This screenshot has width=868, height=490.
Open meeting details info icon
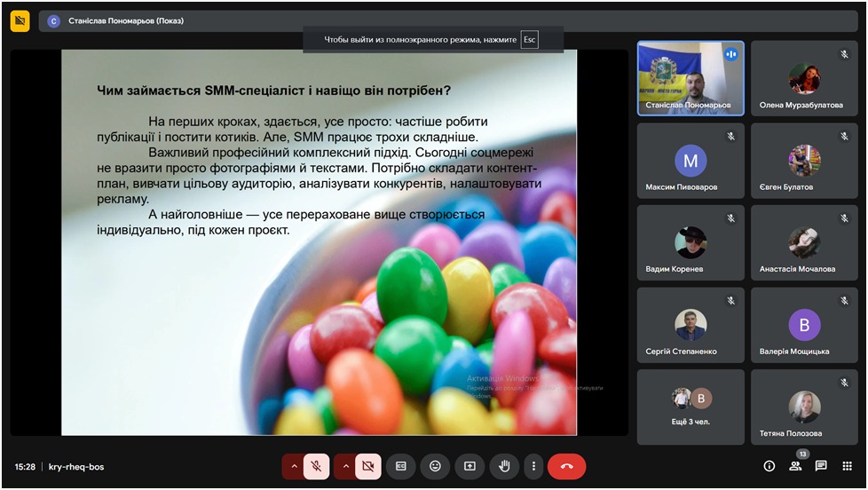(x=769, y=466)
